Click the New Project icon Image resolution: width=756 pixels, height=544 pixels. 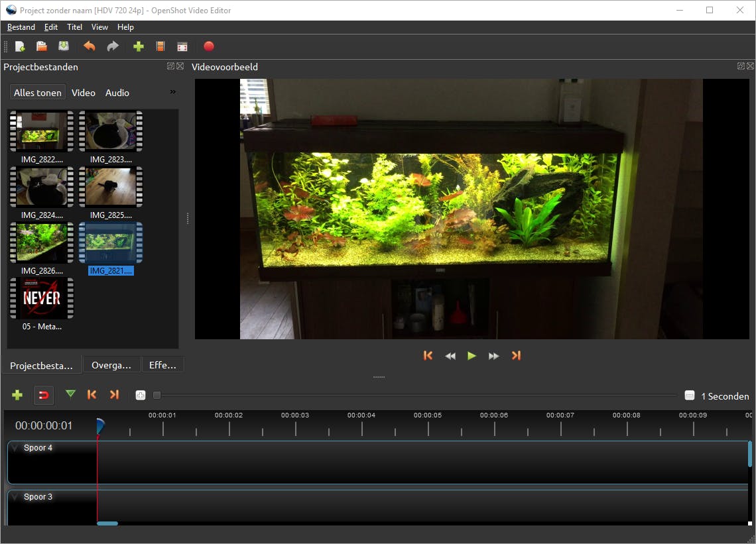20,46
